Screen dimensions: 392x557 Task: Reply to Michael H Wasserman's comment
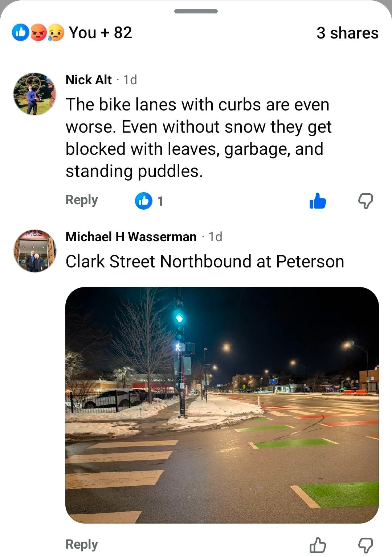click(x=82, y=545)
